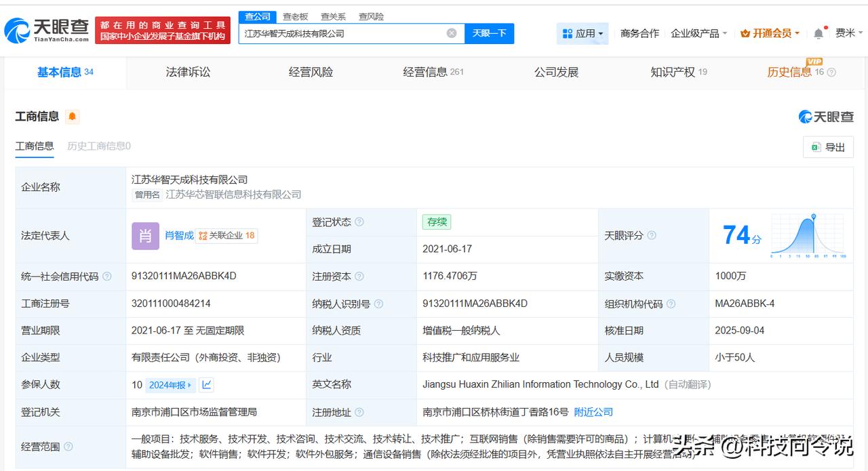Click approval date 2025-09-04
Image resolution: width=868 pixels, height=471 pixels.
[x=740, y=330]
